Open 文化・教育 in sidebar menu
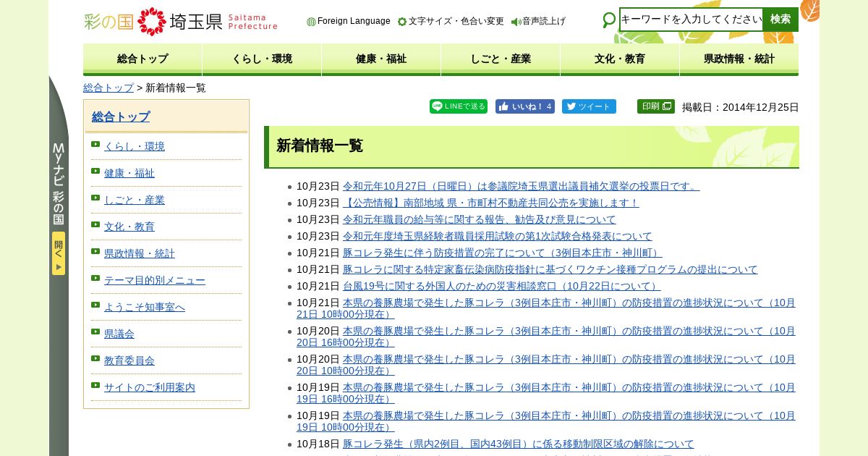The image size is (868, 456). tap(129, 227)
